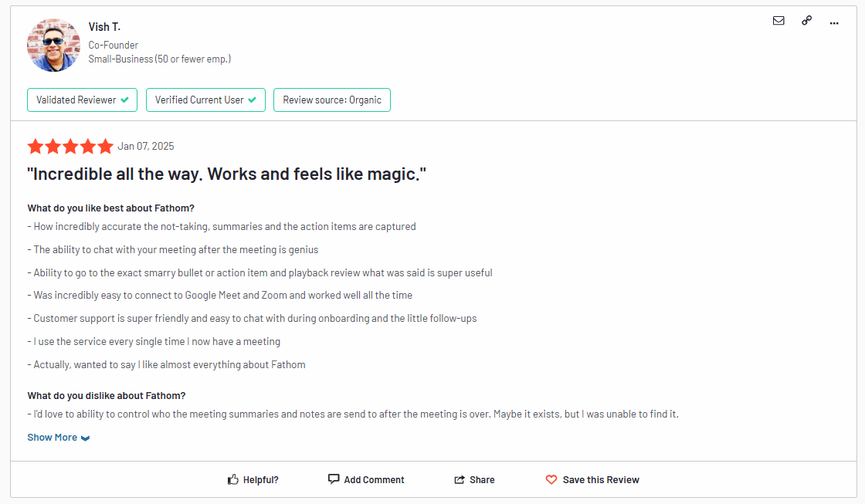Click the Verified Current User checkmark badge
The width and height of the screenshot is (865, 504).
point(205,100)
